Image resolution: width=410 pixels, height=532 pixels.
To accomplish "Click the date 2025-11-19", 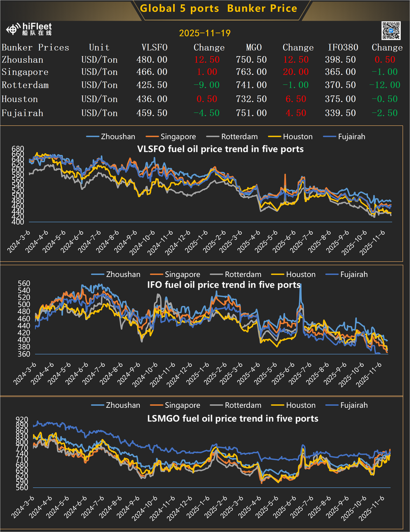I will (205, 33).
